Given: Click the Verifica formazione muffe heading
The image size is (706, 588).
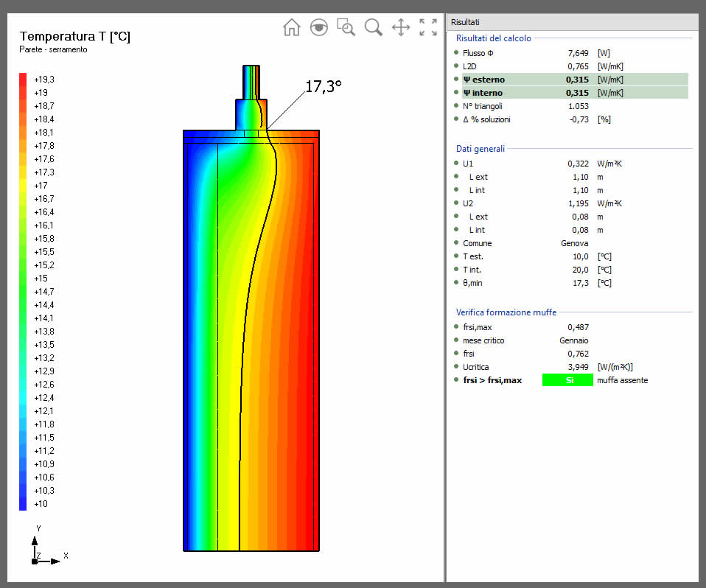Looking at the screenshot, I should (506, 312).
